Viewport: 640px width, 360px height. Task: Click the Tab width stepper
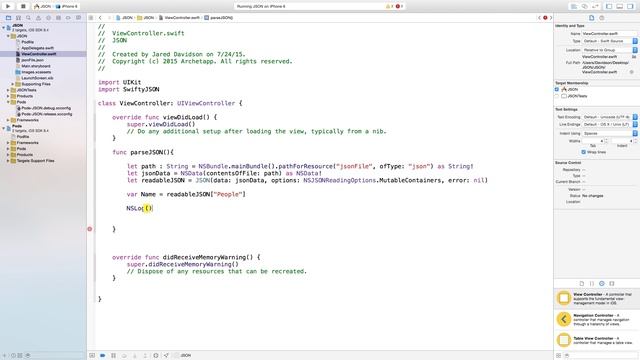(606, 141)
